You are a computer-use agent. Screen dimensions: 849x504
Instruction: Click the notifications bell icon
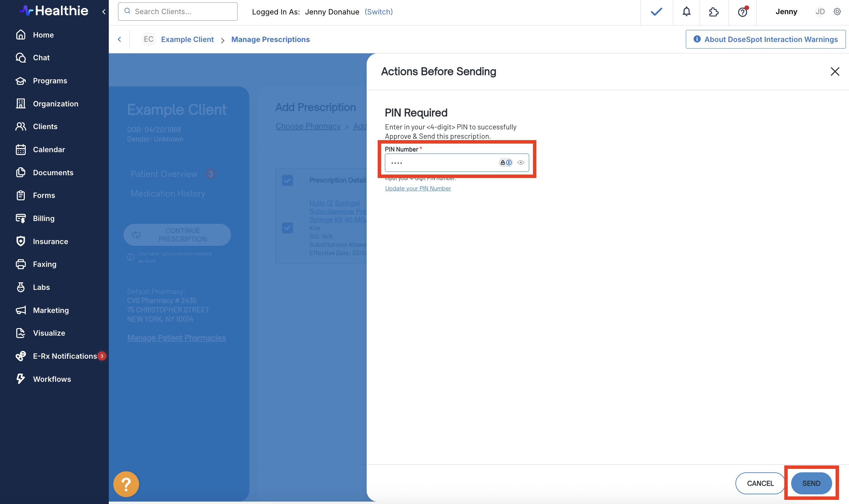[686, 12]
